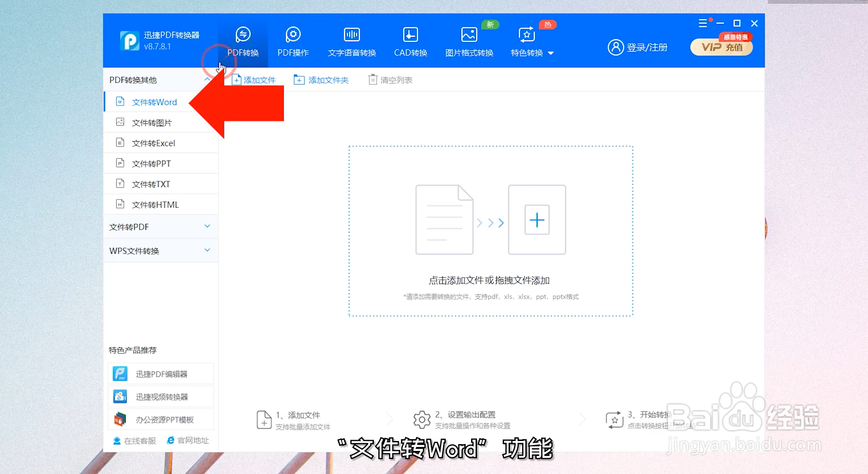Image resolution: width=868 pixels, height=474 pixels.
Task: Click the 文件转TXT text icon
Action: click(120, 184)
